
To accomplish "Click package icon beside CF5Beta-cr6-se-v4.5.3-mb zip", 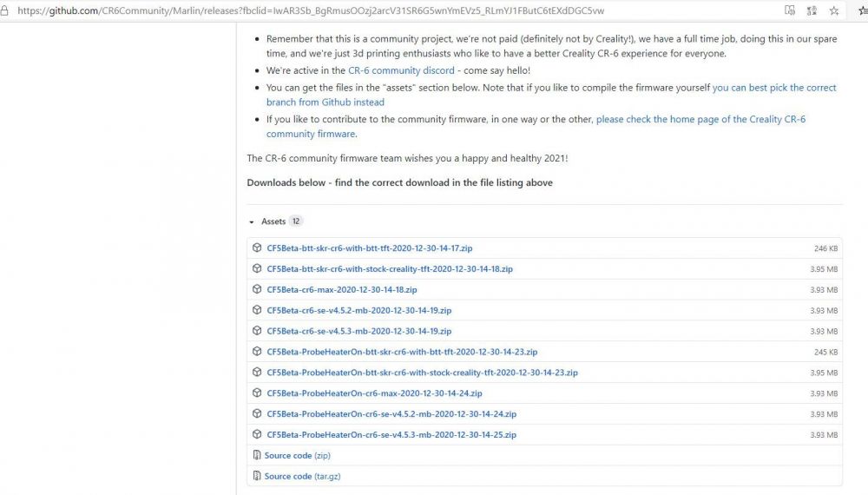I will [257, 331].
